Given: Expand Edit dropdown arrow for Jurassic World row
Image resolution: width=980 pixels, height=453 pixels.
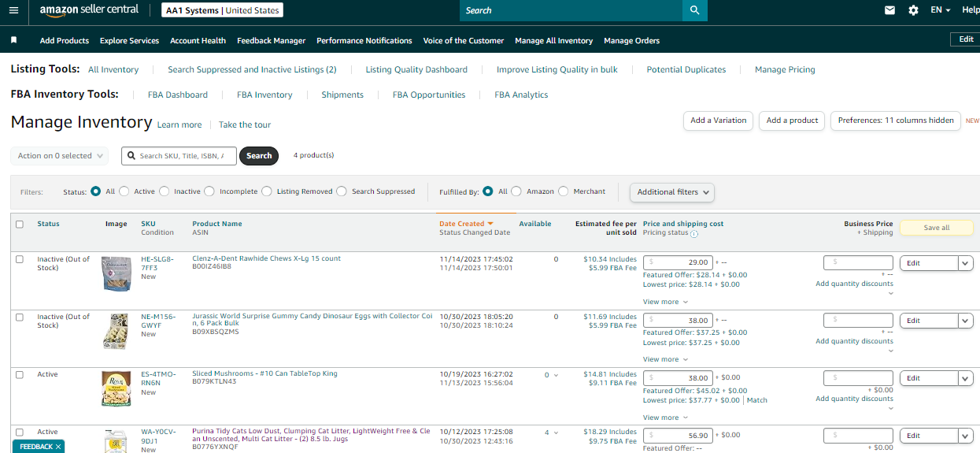Looking at the screenshot, I should coord(966,321).
